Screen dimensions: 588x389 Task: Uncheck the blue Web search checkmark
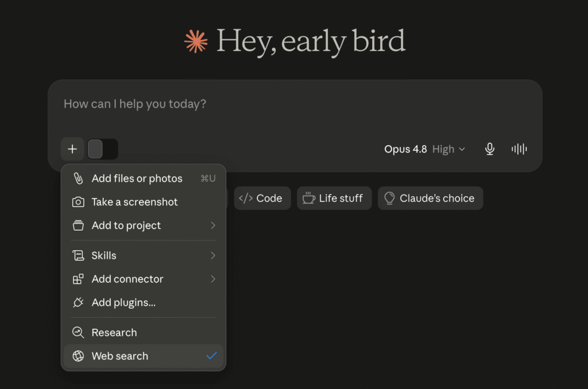pyautogui.click(x=211, y=356)
